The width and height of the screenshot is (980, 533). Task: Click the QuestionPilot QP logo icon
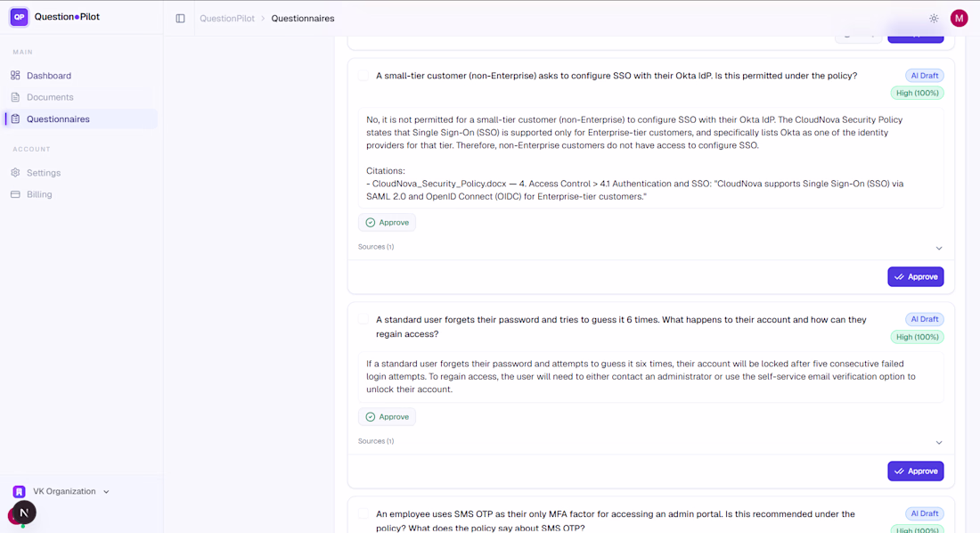click(x=19, y=17)
